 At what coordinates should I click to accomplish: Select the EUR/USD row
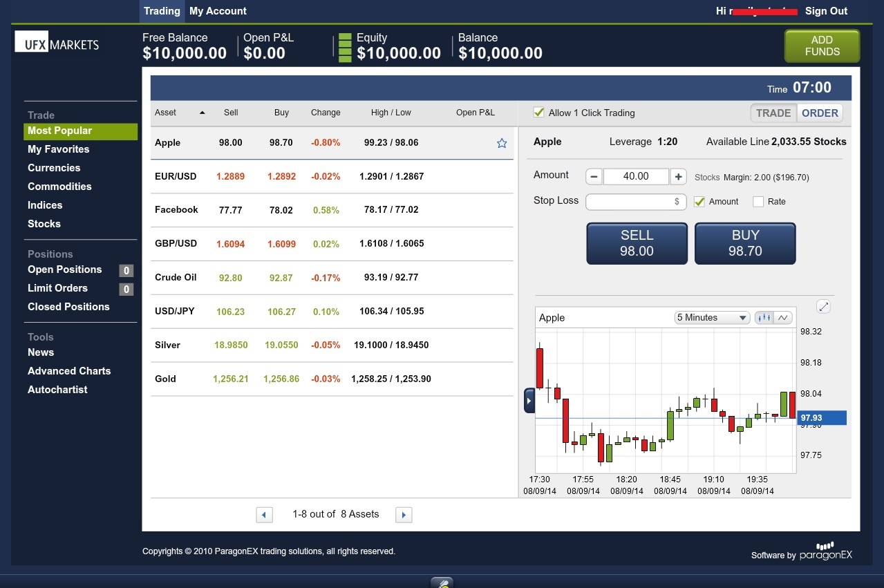(332, 177)
